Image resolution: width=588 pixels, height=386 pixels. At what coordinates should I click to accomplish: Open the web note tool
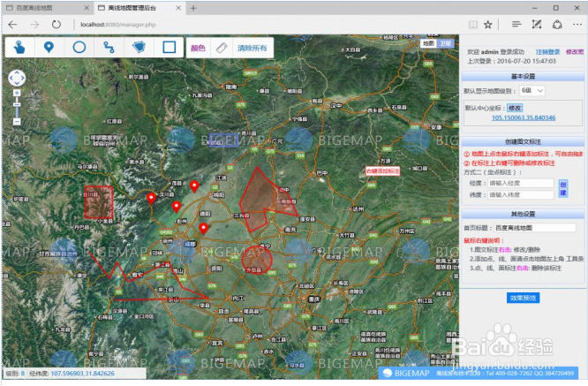pos(537,25)
